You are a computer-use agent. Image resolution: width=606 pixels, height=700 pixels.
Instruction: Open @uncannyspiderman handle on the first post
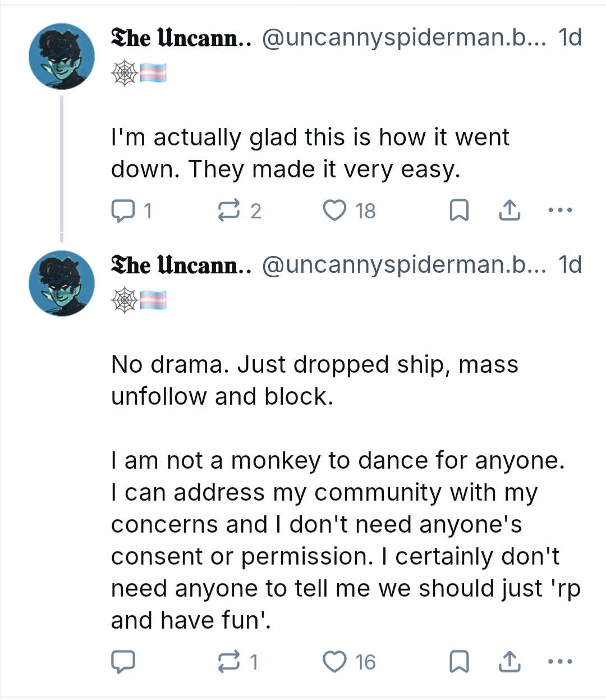tap(403, 38)
